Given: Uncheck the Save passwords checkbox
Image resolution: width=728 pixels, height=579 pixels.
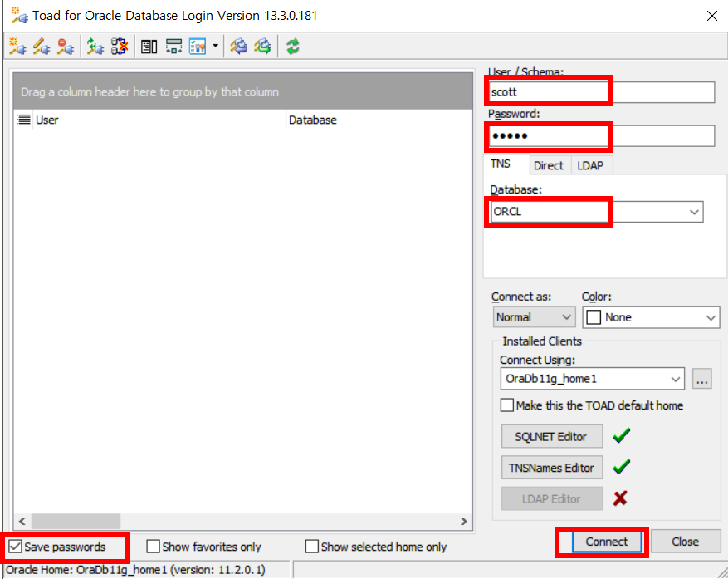Looking at the screenshot, I should (15, 547).
